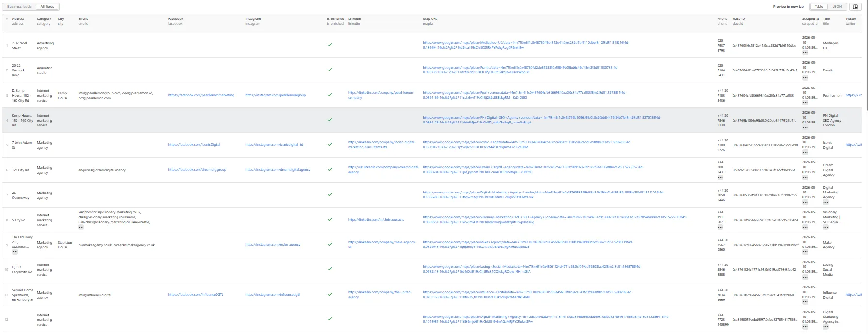
Task: Select the Animation studio category cell
Action: pyautogui.click(x=45, y=70)
